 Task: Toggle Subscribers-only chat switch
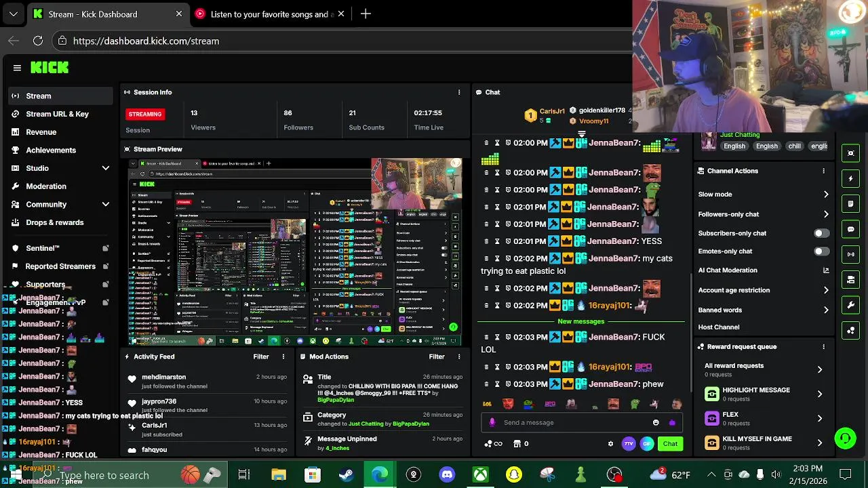(821, 233)
